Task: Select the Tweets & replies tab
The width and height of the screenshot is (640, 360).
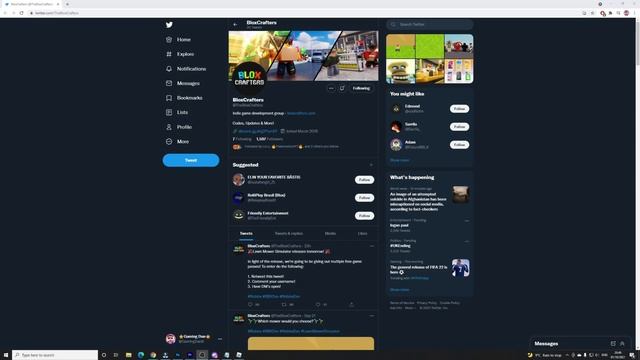Action: [x=289, y=233]
